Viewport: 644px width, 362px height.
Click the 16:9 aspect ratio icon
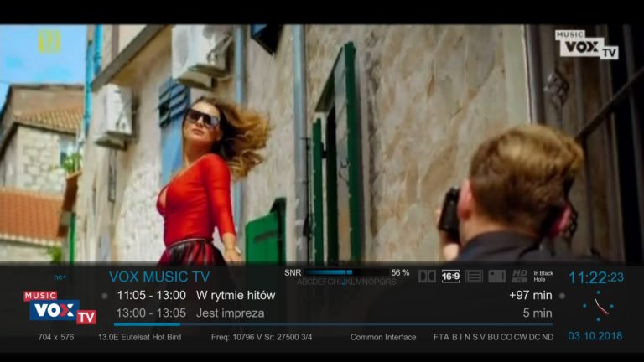click(451, 276)
